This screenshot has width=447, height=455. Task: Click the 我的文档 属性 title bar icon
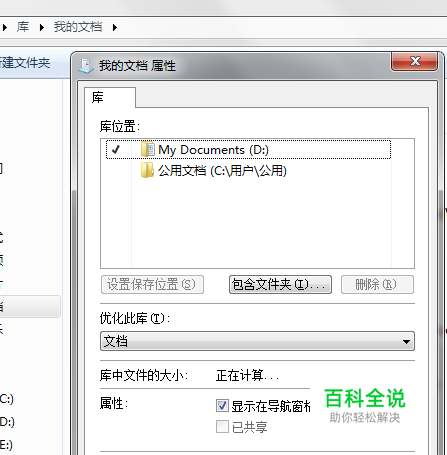point(86,65)
